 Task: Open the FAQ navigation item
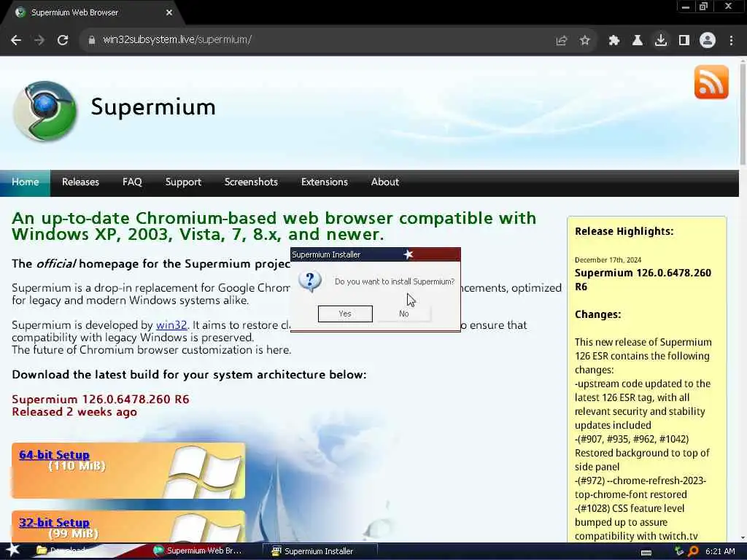click(x=132, y=182)
